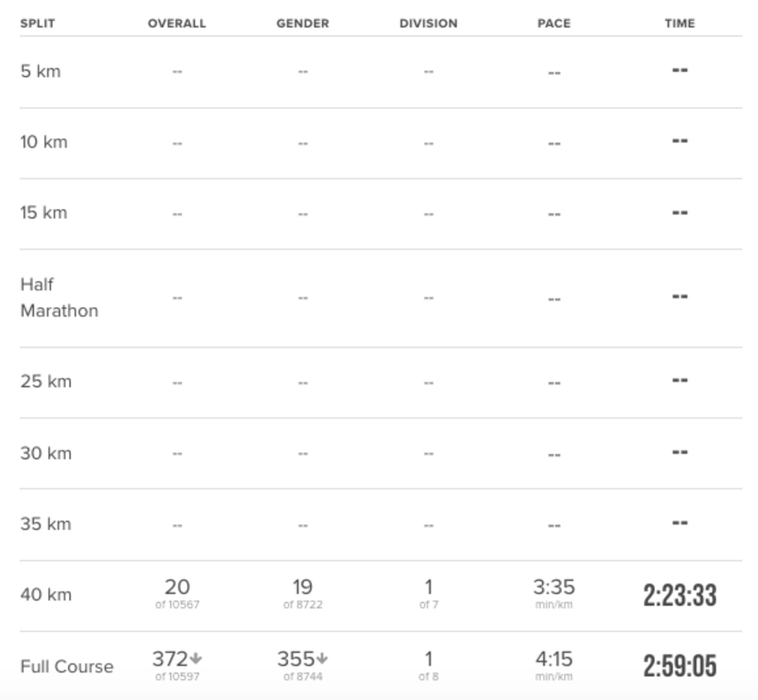Screen dimensions: 758x700
Task: Select the DIVISION column header
Action: point(429,23)
